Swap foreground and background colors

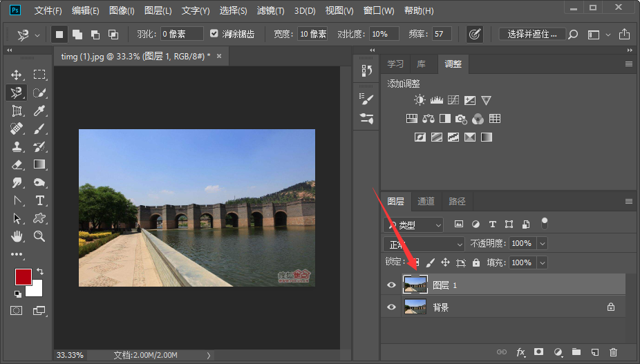40,271
